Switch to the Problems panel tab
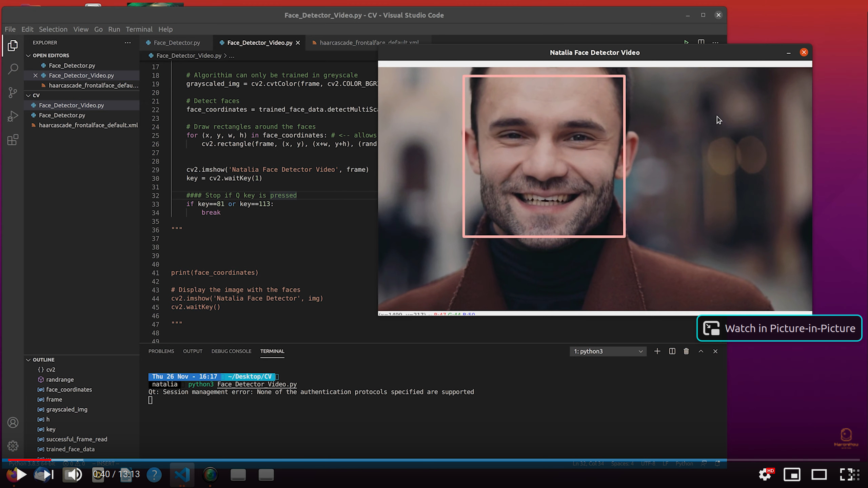 click(161, 351)
